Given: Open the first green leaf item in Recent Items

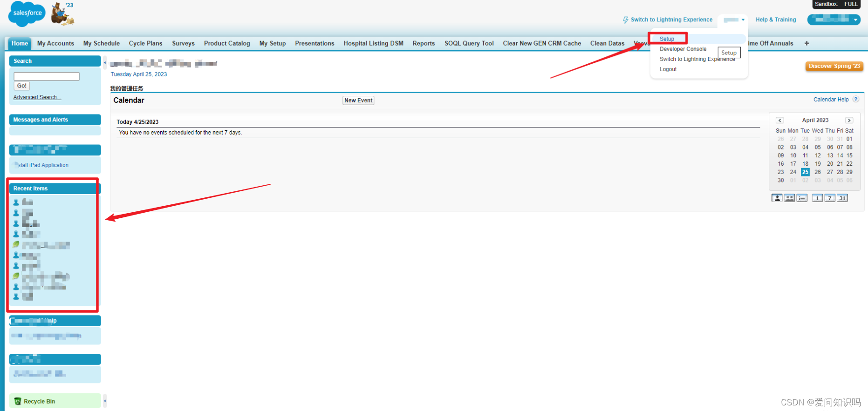Looking at the screenshot, I should coord(16,244).
